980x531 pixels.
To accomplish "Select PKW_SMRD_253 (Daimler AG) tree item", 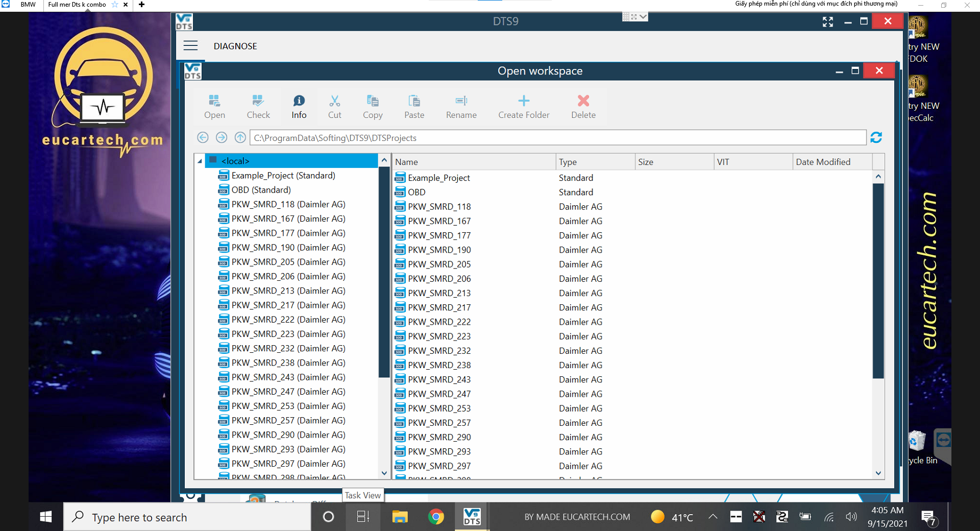I will click(288, 406).
